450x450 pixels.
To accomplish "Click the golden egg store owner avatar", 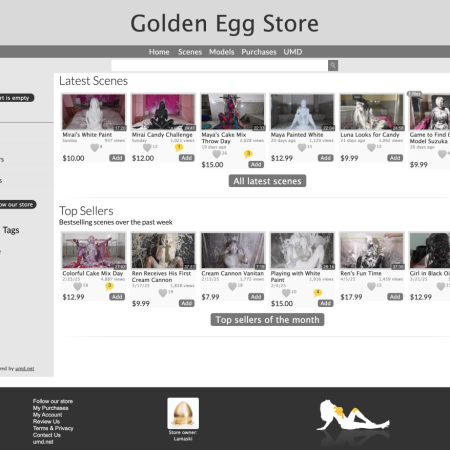I will coord(183,413).
